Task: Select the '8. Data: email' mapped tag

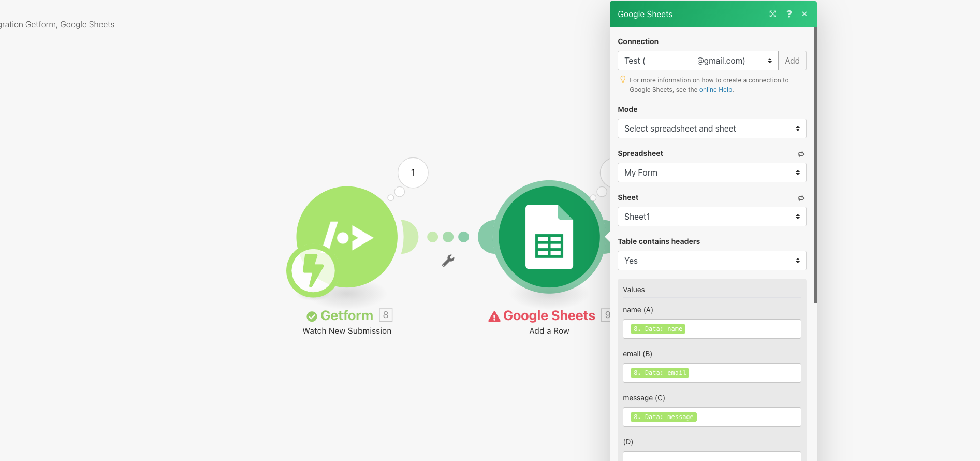Action: (660, 373)
